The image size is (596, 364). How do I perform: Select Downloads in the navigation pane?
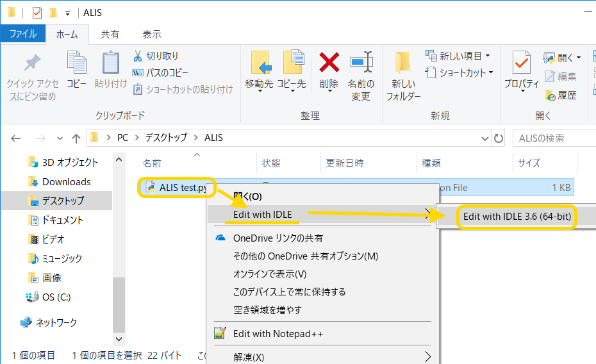(x=66, y=182)
